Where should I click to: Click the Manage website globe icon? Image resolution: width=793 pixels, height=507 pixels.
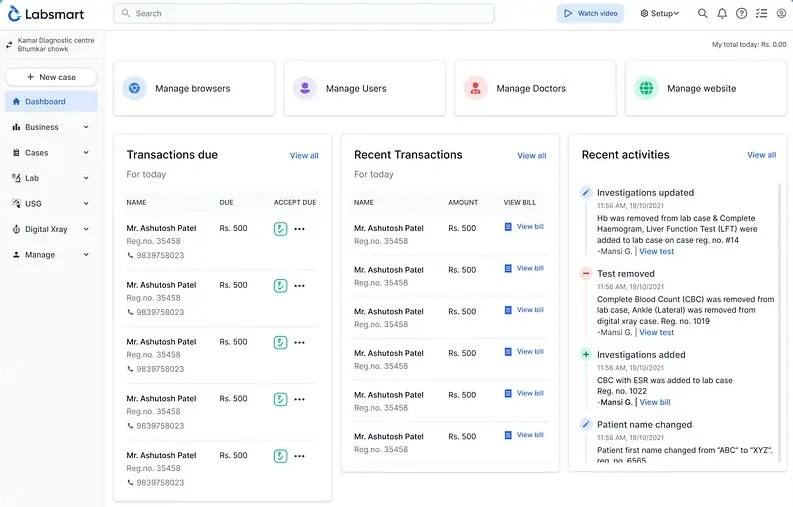(x=646, y=89)
